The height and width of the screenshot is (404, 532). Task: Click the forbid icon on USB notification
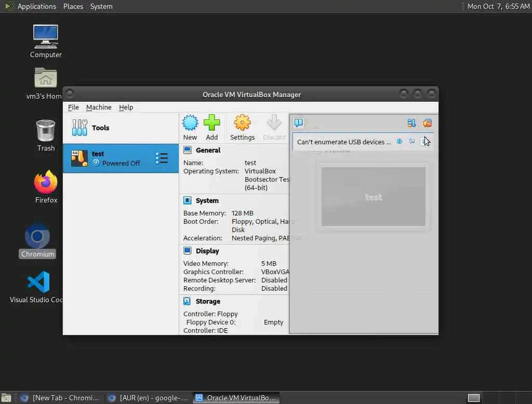pyautogui.click(x=411, y=141)
